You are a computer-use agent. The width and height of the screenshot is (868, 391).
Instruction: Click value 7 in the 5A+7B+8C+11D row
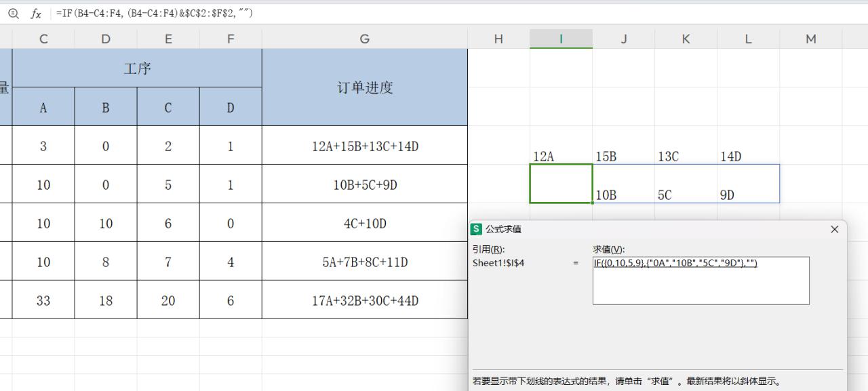(168, 262)
